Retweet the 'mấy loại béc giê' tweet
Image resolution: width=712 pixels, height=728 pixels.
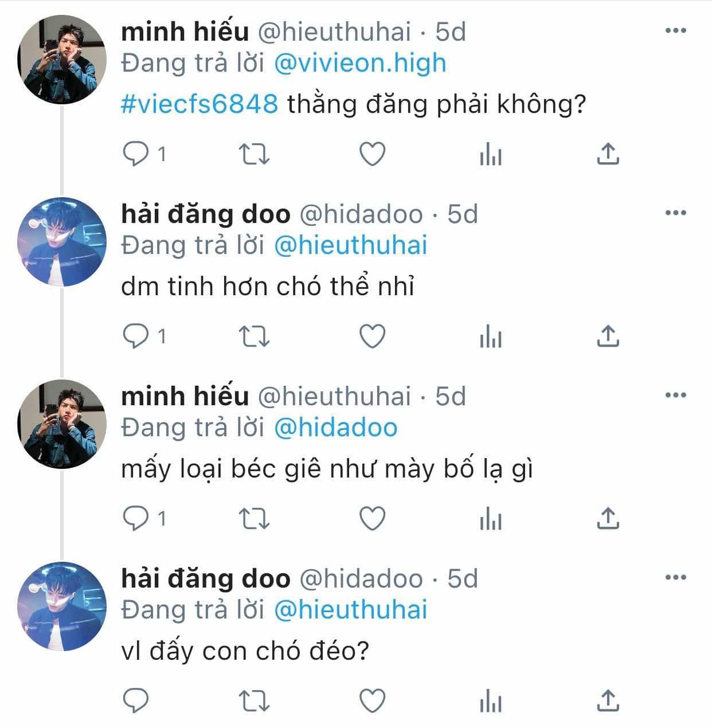[x=254, y=518]
